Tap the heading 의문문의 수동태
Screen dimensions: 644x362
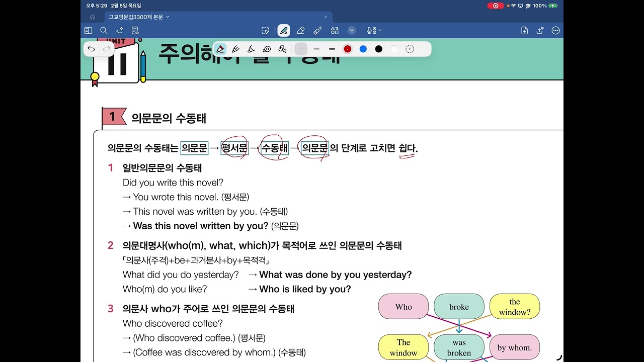tap(169, 118)
